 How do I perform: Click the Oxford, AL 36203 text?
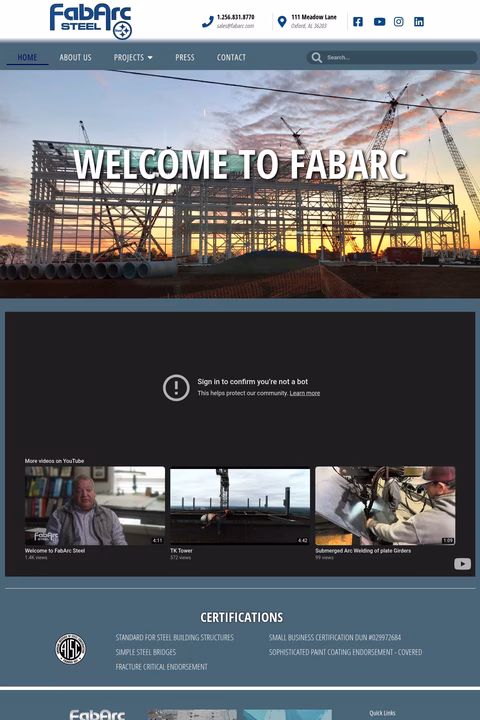coord(309,26)
